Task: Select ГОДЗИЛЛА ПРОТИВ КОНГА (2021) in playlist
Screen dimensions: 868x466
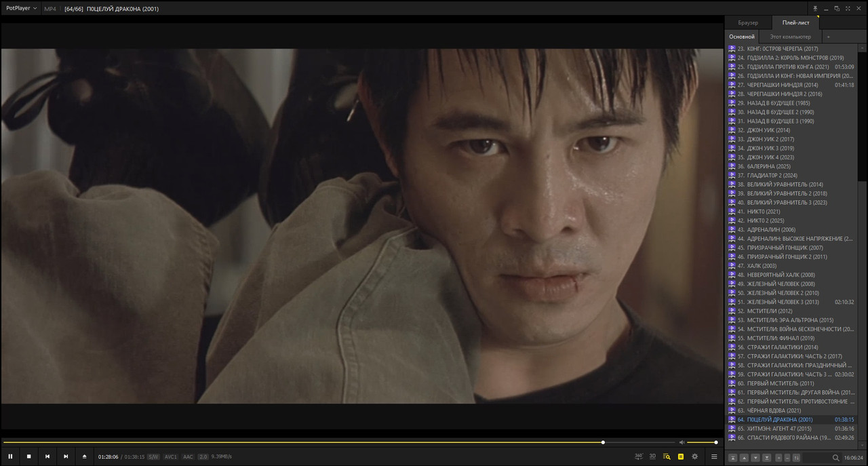Action: (791, 66)
